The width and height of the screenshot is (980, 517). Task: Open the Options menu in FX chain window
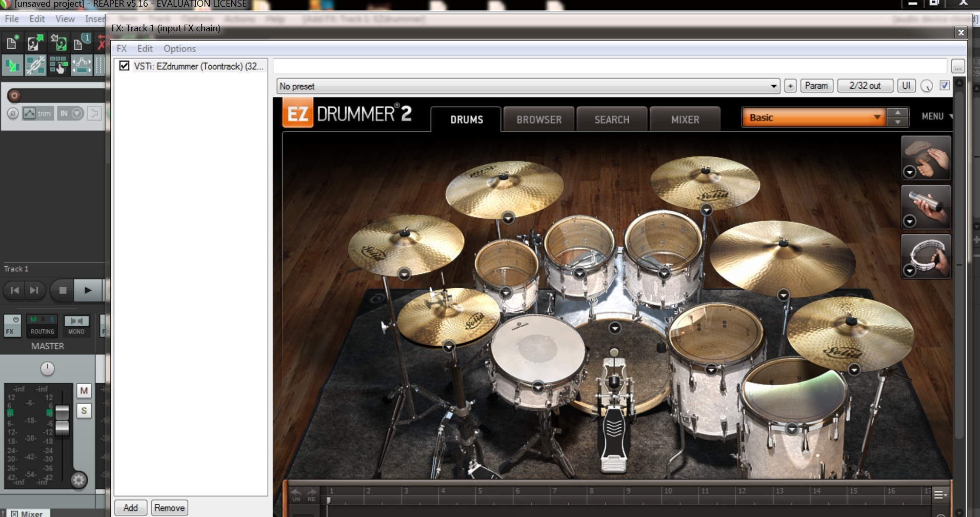(x=179, y=49)
